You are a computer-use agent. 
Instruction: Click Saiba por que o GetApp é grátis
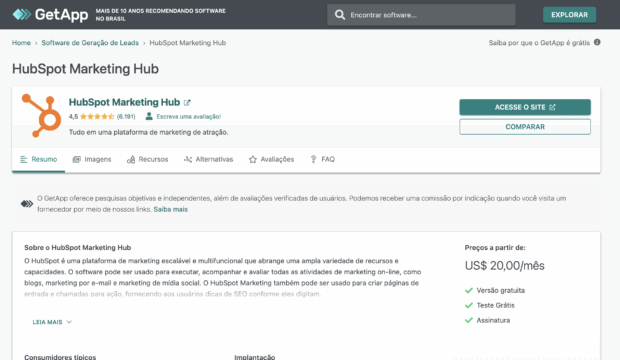tap(539, 43)
